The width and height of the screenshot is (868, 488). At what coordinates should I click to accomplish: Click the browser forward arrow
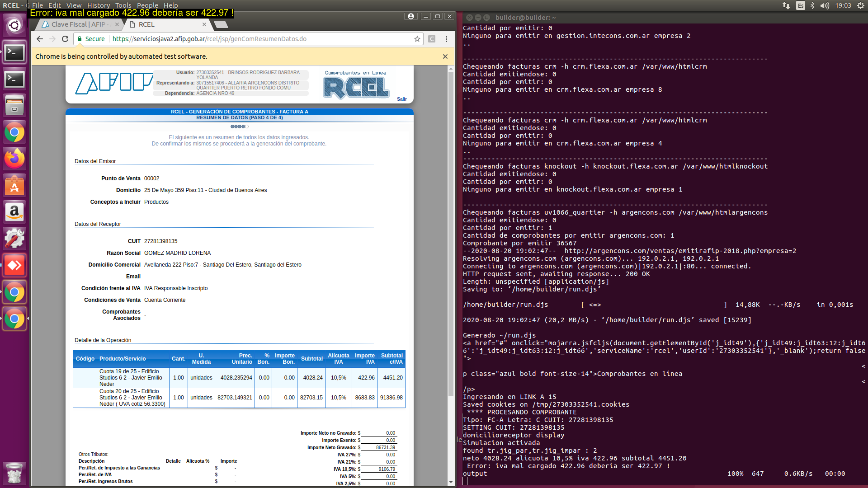click(x=52, y=39)
